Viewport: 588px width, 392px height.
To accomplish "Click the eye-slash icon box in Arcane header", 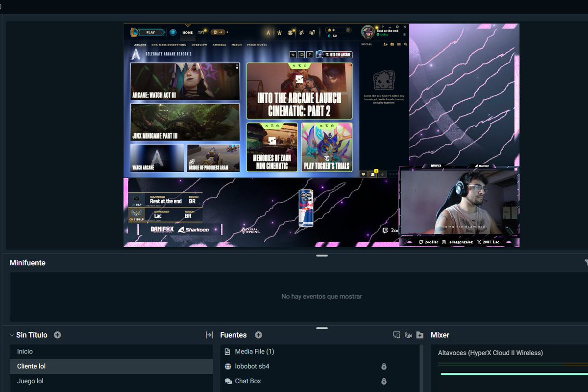I will tap(293, 54).
